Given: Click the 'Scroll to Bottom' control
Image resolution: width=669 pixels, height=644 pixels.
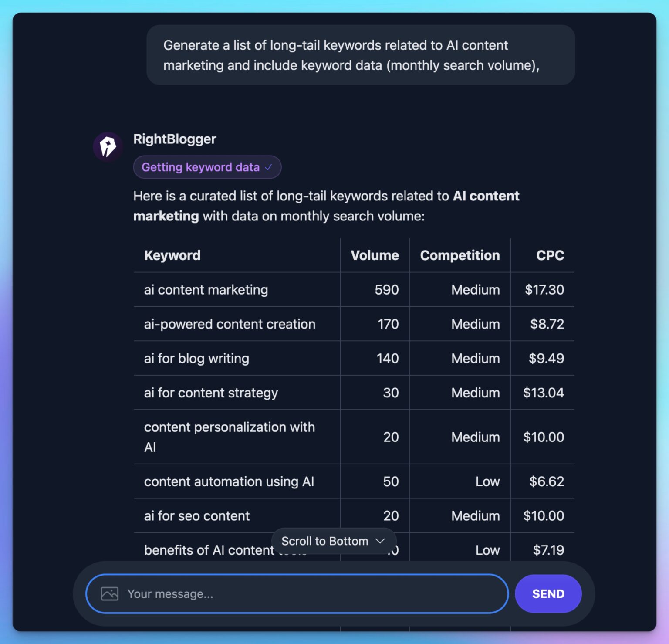Looking at the screenshot, I should pos(324,541).
